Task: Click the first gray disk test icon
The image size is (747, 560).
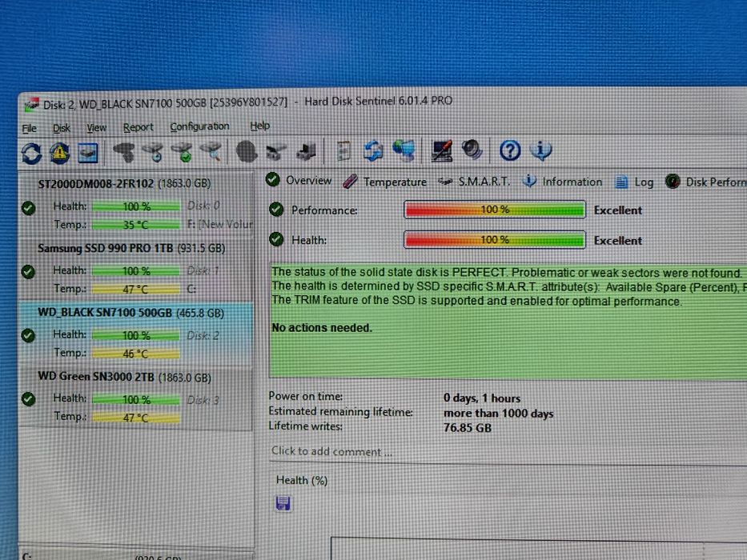Action: 124,152
